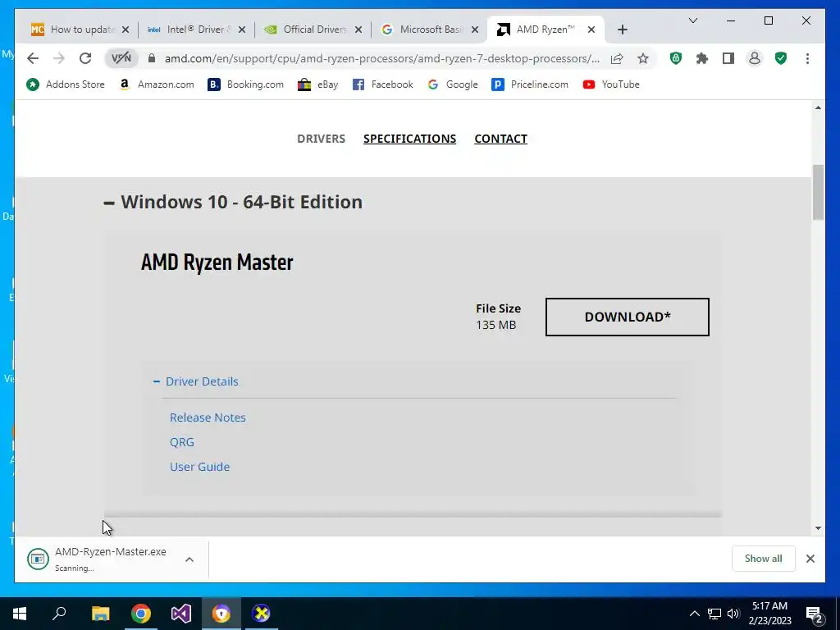
Task: Open a new browser tab
Action: click(622, 30)
